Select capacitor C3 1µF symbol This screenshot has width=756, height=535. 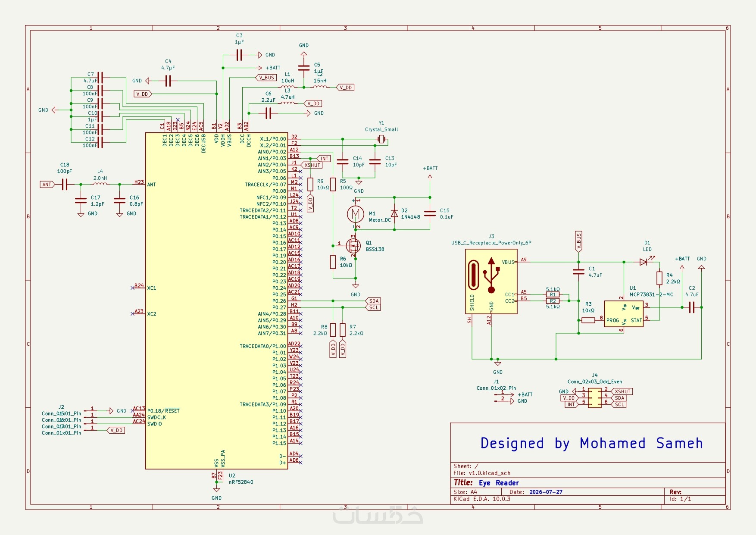tap(239, 55)
